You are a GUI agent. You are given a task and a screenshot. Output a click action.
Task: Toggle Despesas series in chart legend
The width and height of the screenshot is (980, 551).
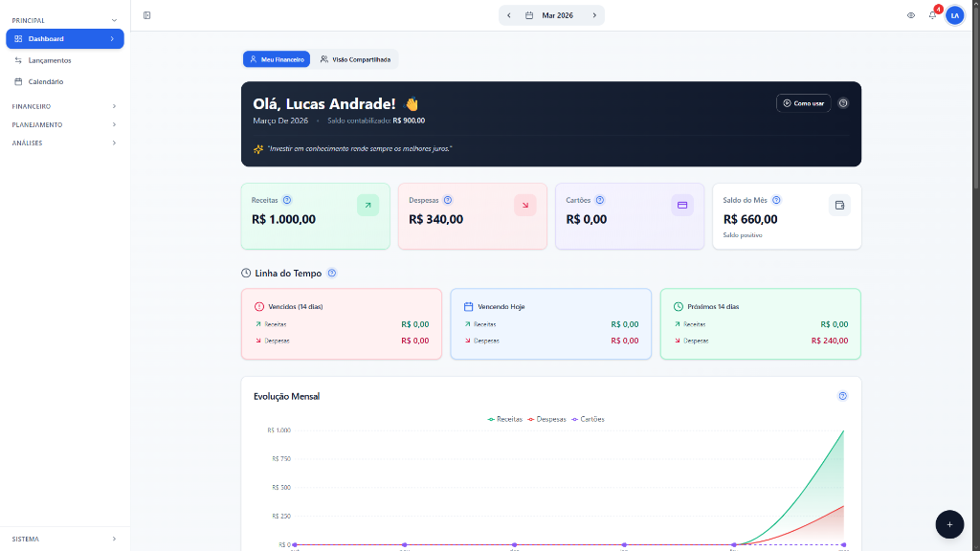tap(546, 419)
